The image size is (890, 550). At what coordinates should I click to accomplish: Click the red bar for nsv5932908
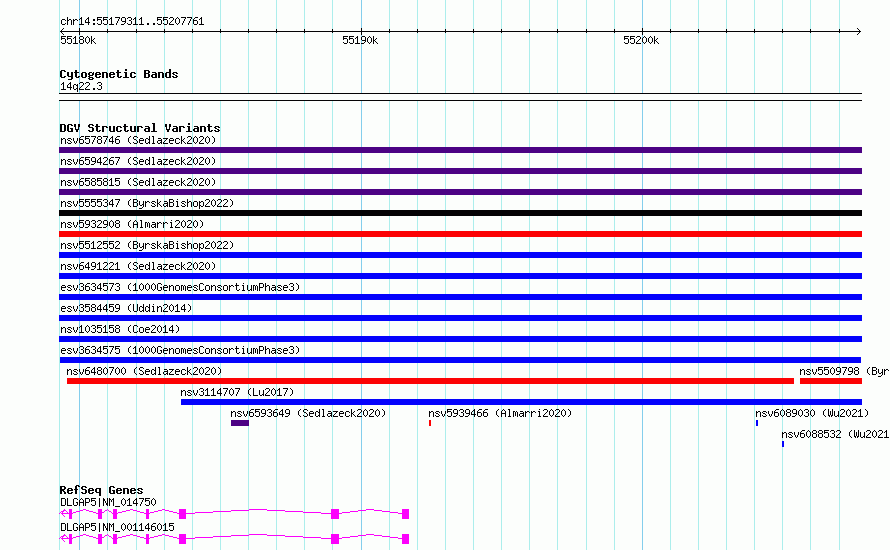pos(460,234)
